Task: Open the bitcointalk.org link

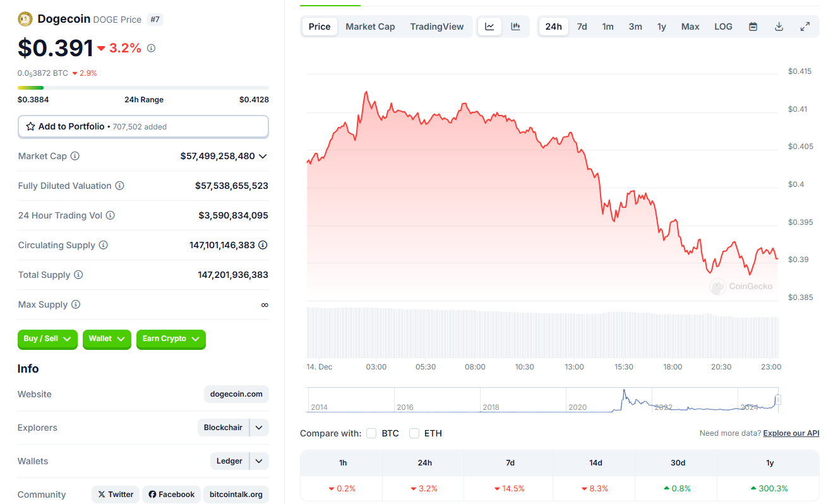Action: [x=236, y=495]
